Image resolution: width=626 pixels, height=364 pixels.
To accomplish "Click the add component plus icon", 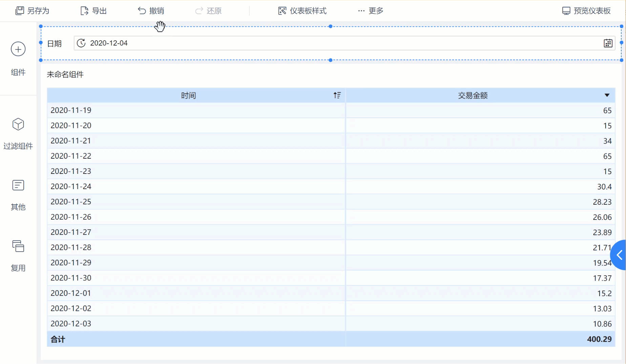I will point(18,49).
